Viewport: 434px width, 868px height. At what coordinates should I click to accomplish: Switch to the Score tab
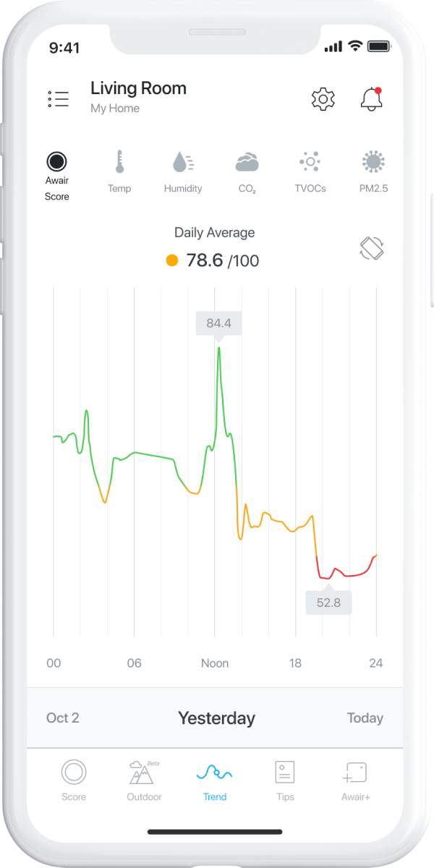(75, 780)
